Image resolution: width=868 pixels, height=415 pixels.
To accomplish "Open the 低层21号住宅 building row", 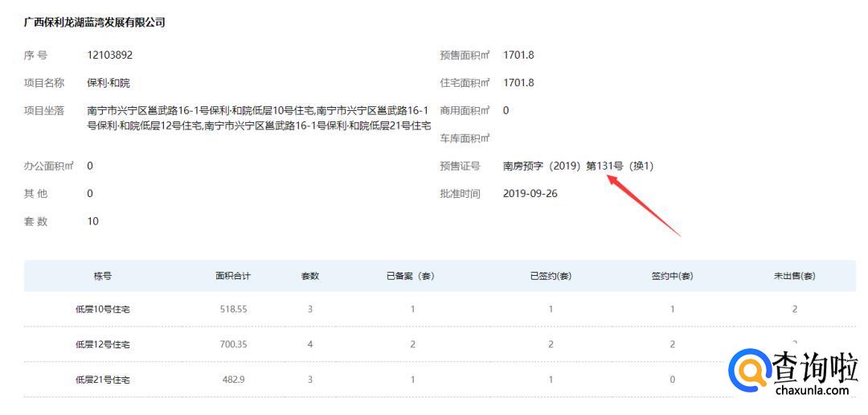I will [103, 380].
